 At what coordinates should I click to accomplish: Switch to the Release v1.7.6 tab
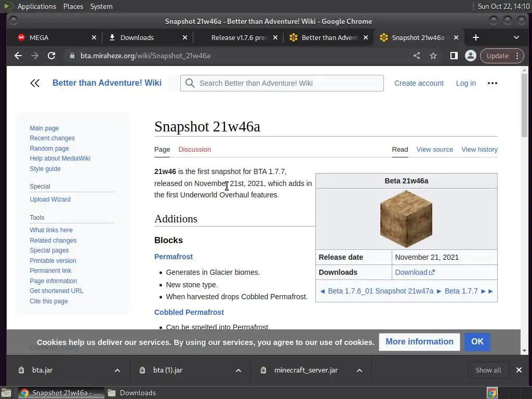point(237,37)
